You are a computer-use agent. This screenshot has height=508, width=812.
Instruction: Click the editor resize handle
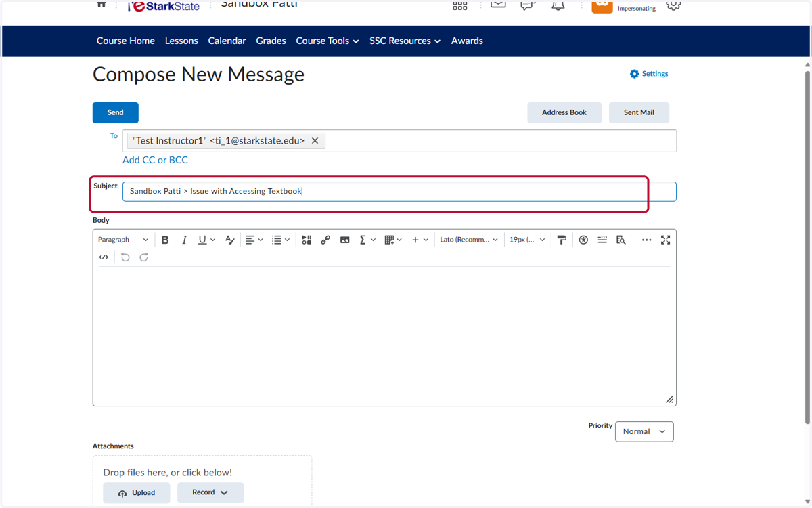[x=669, y=400]
